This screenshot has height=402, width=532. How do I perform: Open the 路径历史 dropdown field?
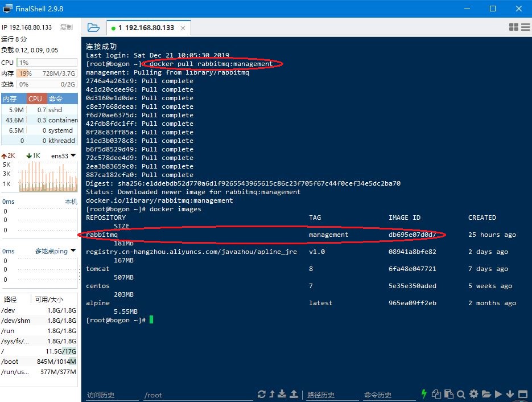[332, 395]
